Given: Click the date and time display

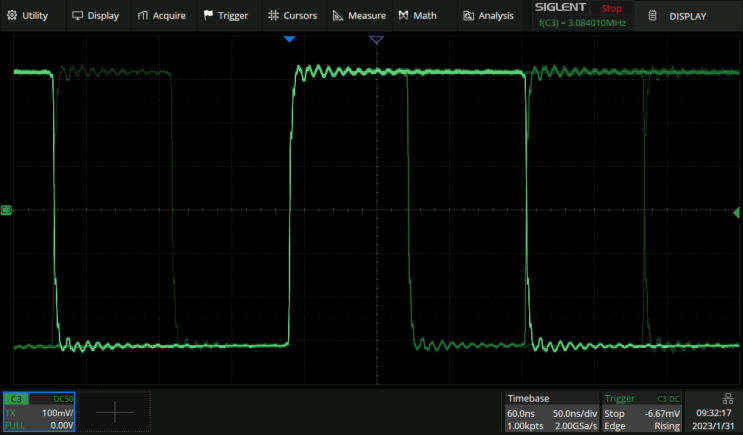Looking at the screenshot, I should pos(712,419).
